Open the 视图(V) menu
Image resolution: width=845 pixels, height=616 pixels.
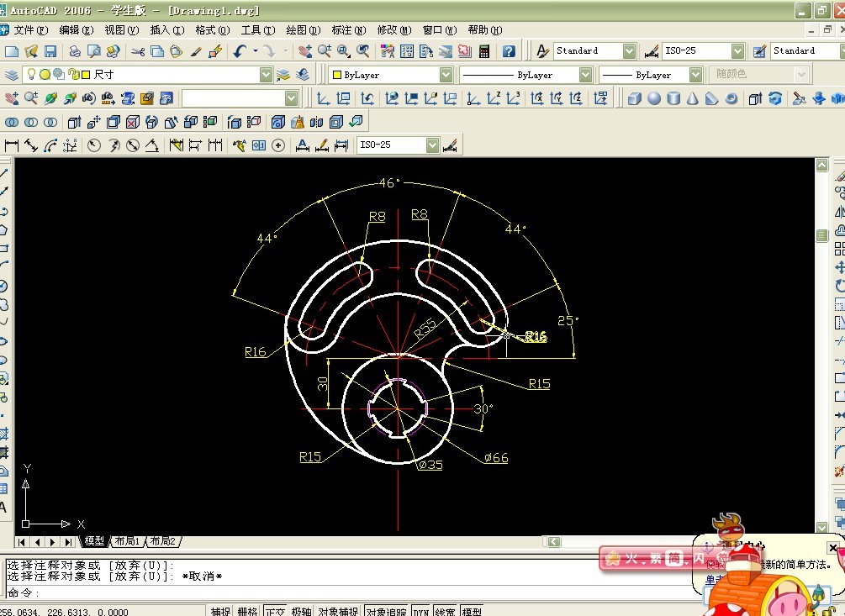click(x=122, y=30)
